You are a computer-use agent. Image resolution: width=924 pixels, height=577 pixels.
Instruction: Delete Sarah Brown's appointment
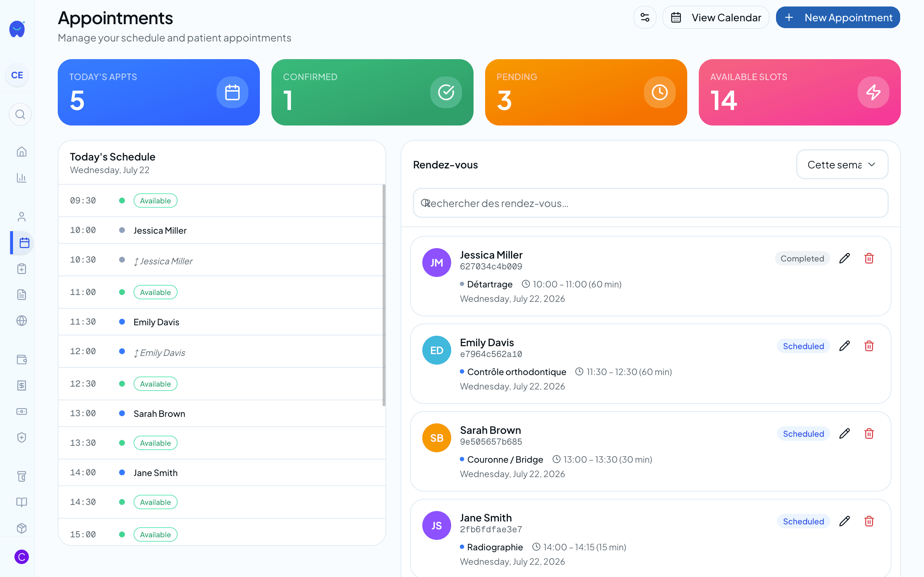pyautogui.click(x=869, y=433)
